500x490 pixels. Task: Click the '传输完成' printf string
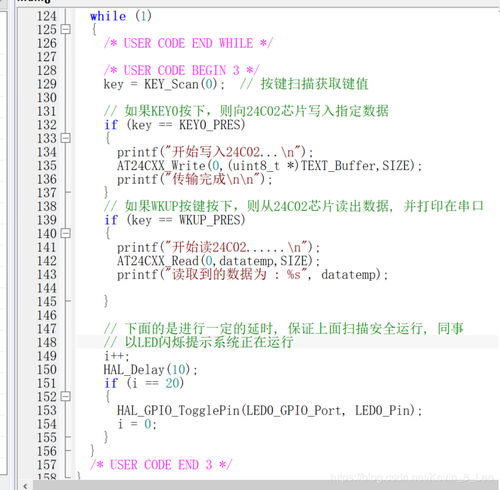(212, 179)
